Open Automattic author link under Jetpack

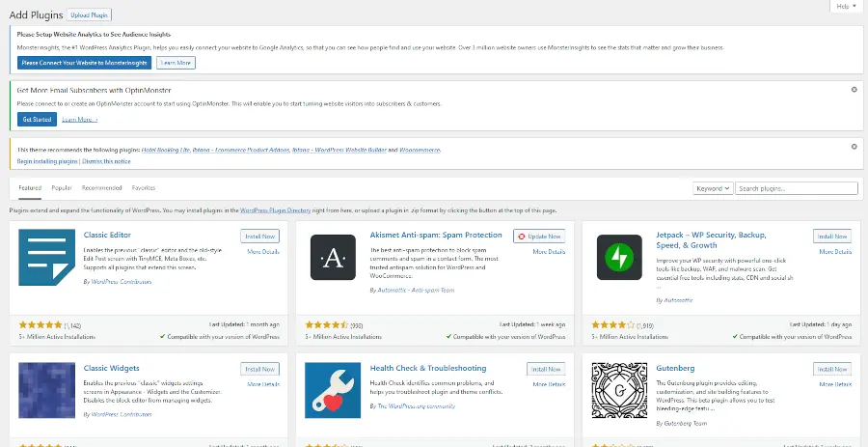(x=678, y=299)
